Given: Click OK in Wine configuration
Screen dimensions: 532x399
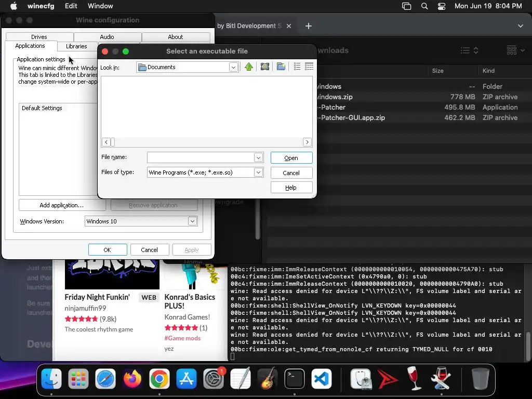Looking at the screenshot, I should pyautogui.click(x=107, y=250).
